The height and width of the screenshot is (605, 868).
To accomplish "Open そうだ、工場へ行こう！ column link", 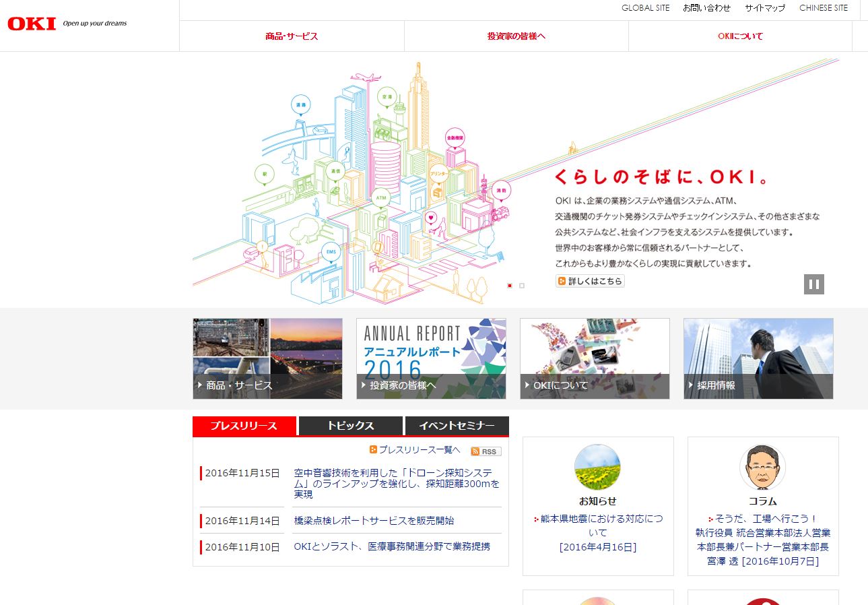I will pos(766,519).
